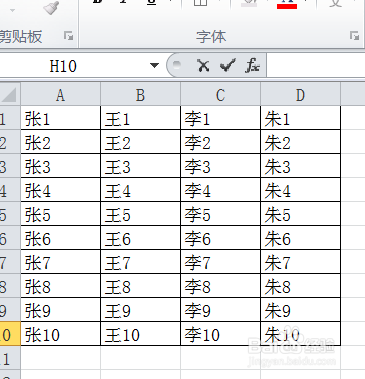This screenshot has width=365, height=379.
Task: Select cell containing 李7
Action: pyautogui.click(x=220, y=262)
